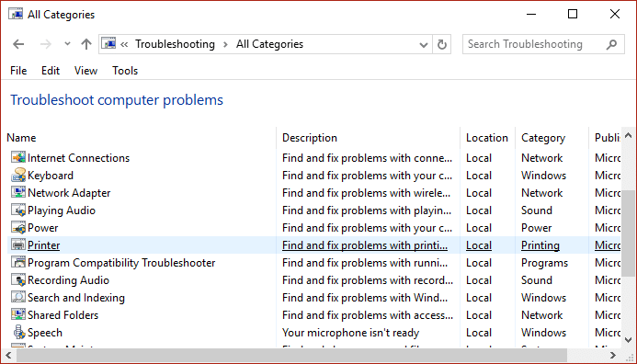637x364 pixels.
Task: Launch Program Compatibility Troubleshooter
Action: pos(121,263)
